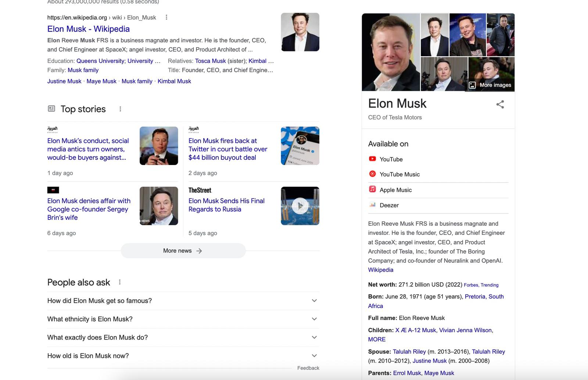Open the large Elon Musk portrait in panel
Image resolution: width=588 pixels, height=380 pixels.
pos(391,52)
